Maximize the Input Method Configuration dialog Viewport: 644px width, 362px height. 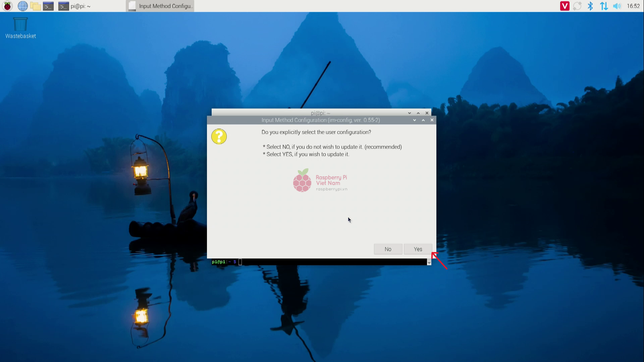(x=423, y=120)
